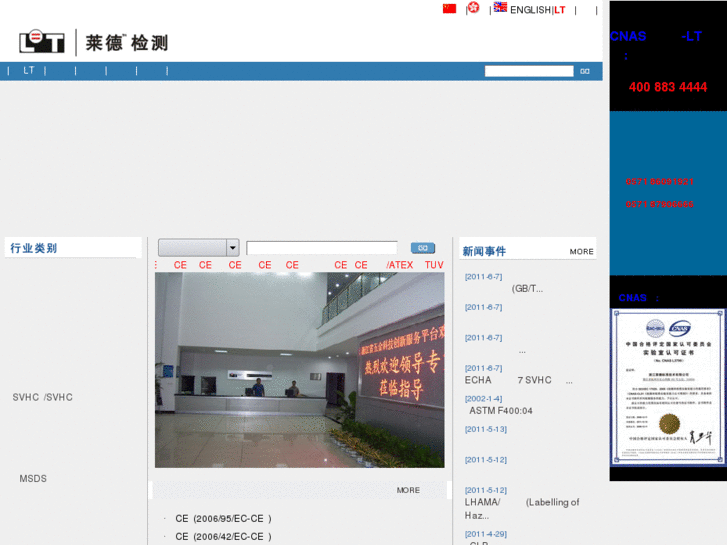The image size is (727, 545).
Task: Open the (GB/T... news item
Action: pos(527,289)
